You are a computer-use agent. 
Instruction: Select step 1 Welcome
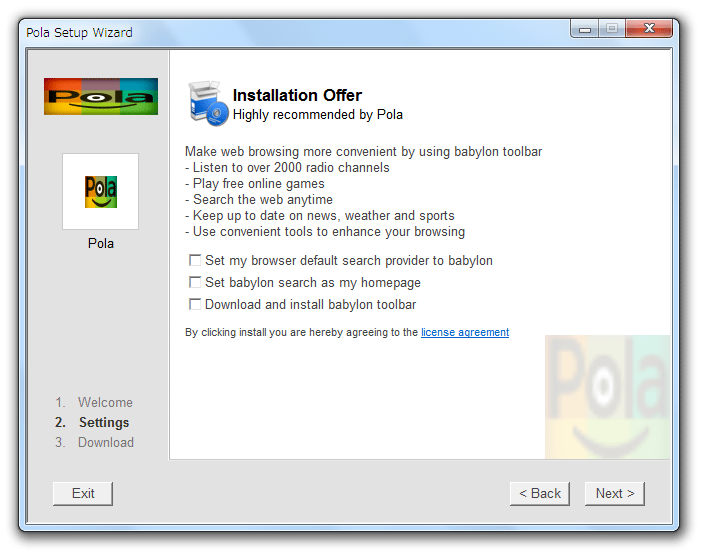pyautogui.click(x=94, y=402)
